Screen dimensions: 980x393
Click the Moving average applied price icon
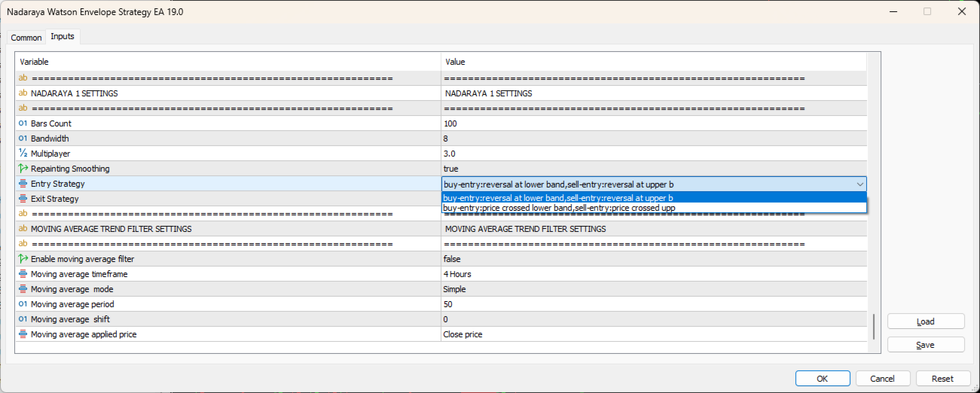click(23, 334)
